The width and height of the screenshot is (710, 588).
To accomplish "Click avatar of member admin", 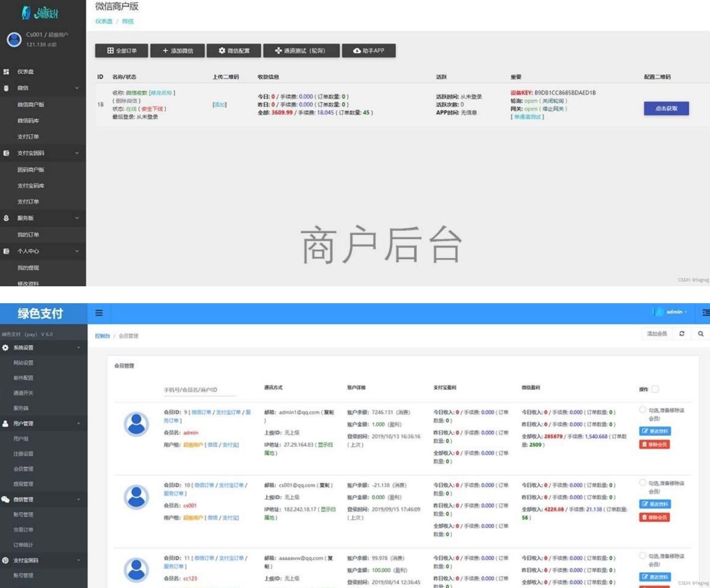I will point(136,424).
